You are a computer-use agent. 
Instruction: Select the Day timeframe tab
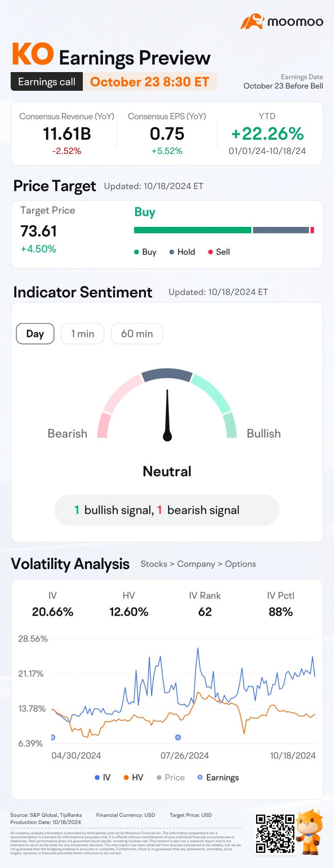tap(35, 334)
